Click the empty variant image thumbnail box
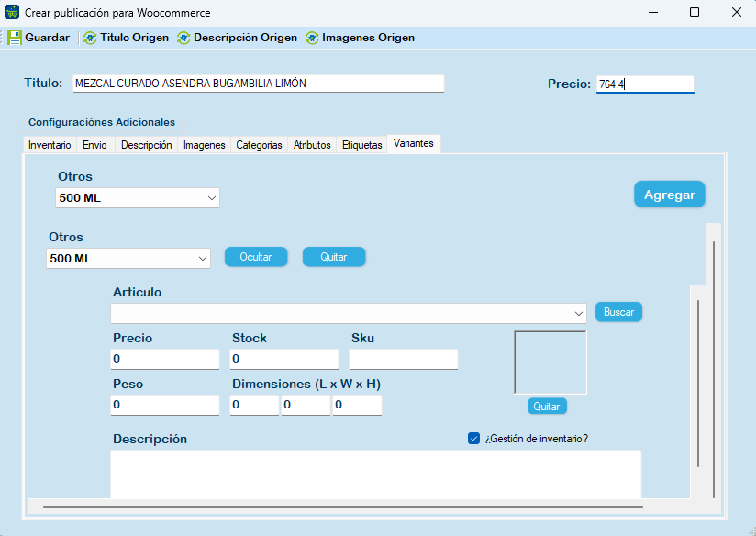 [550, 363]
